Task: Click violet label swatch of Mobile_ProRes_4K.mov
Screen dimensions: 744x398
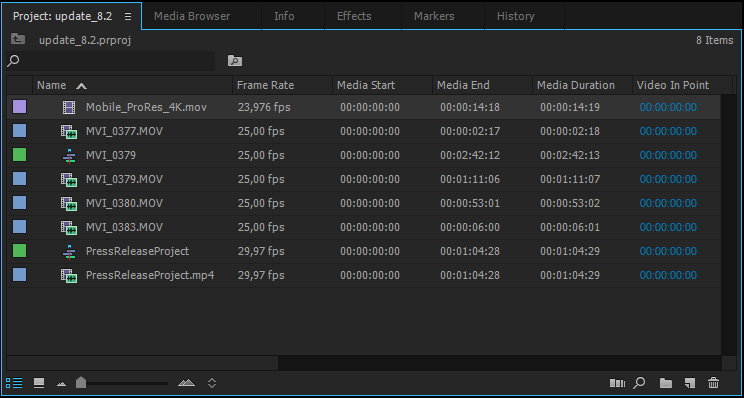Action: [19, 107]
